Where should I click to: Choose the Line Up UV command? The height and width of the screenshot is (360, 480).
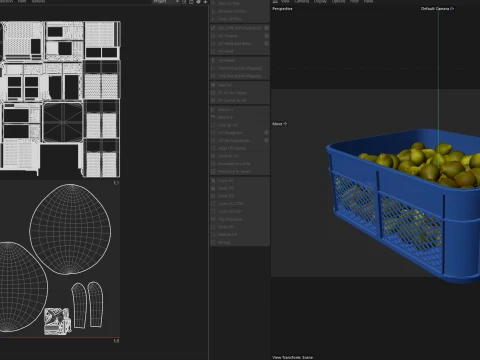(x=240, y=125)
